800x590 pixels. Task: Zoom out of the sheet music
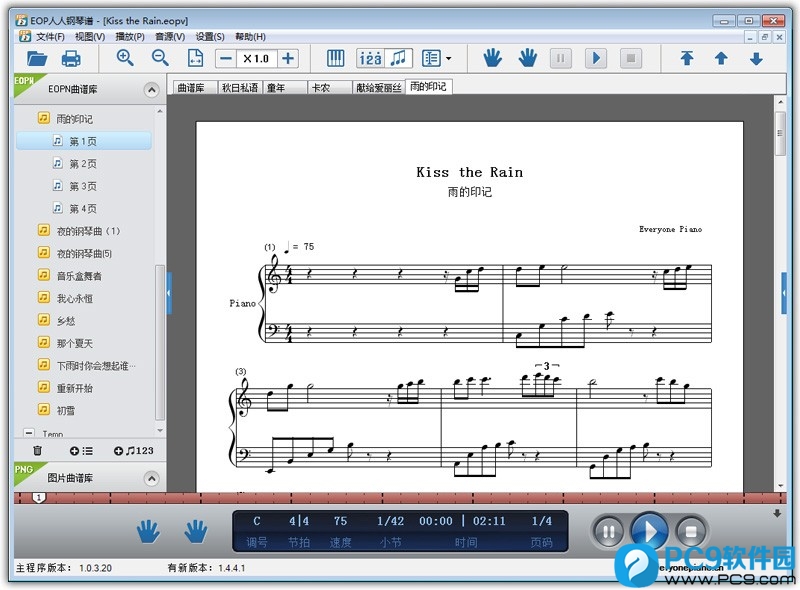160,58
